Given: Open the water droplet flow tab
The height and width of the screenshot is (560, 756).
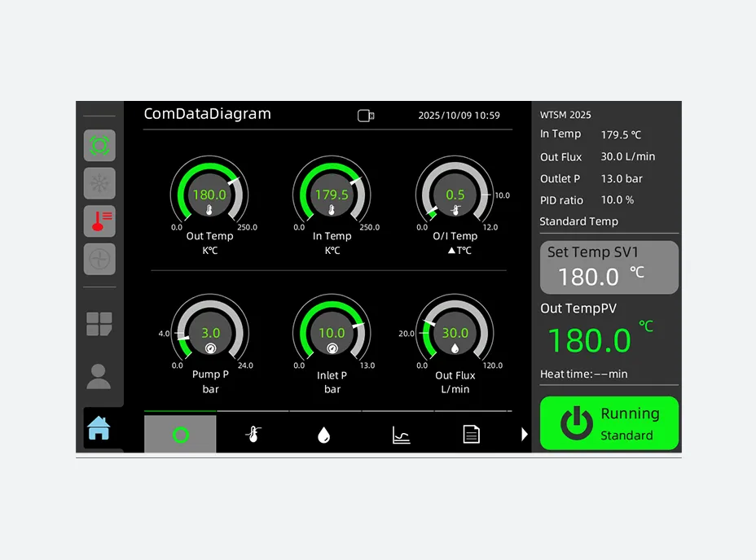Looking at the screenshot, I should (x=324, y=435).
